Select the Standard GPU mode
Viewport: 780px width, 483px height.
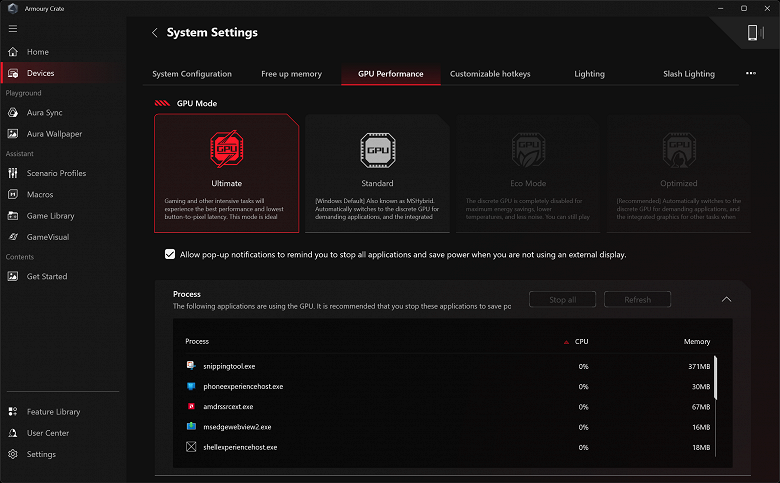point(377,172)
